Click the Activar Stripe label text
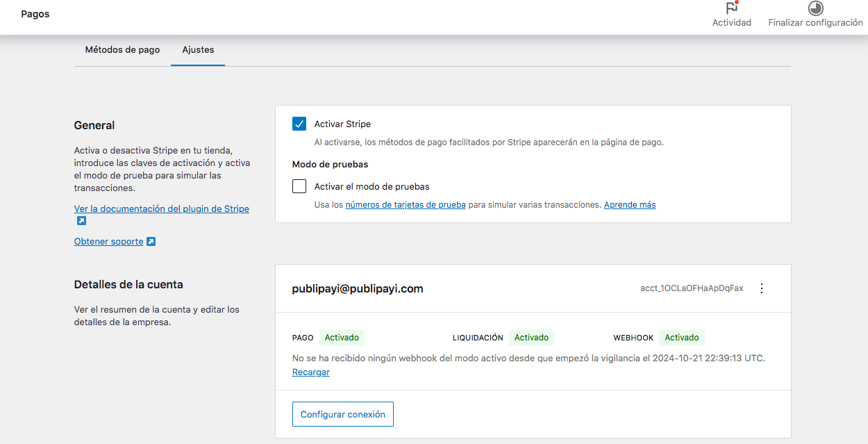This screenshot has width=868, height=444. click(x=342, y=124)
